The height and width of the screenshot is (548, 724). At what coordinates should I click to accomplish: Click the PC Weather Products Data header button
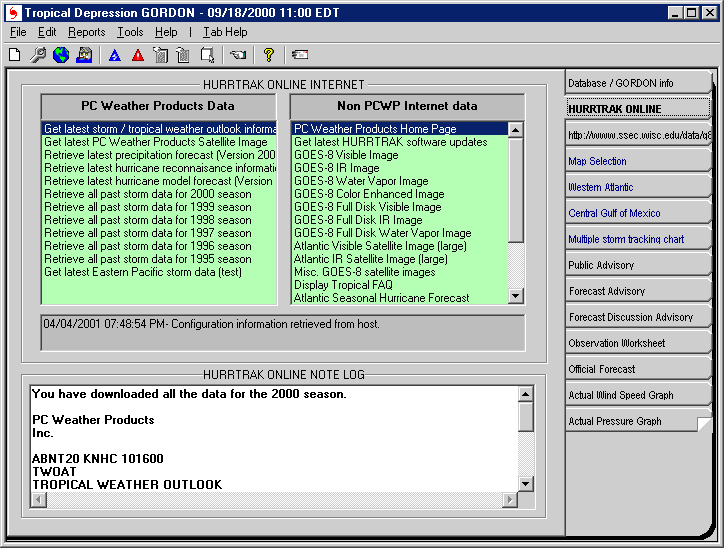(158, 106)
